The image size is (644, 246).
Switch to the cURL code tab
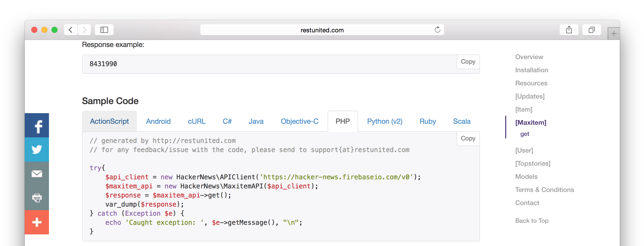pos(197,121)
